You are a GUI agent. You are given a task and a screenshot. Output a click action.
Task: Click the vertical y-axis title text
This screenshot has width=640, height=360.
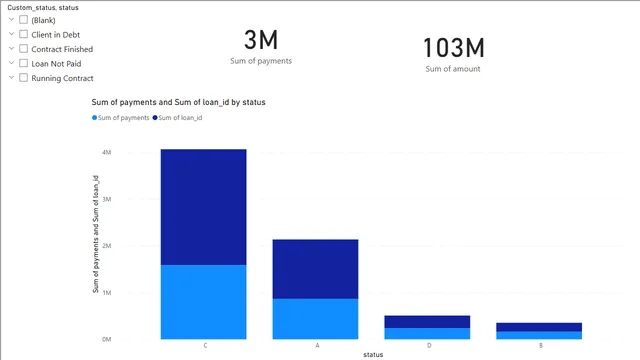tap(96, 234)
